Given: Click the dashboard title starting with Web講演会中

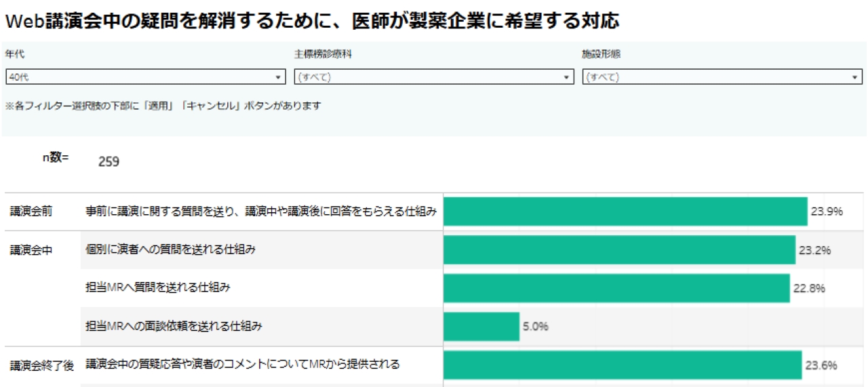Looking at the screenshot, I should click(312, 22).
